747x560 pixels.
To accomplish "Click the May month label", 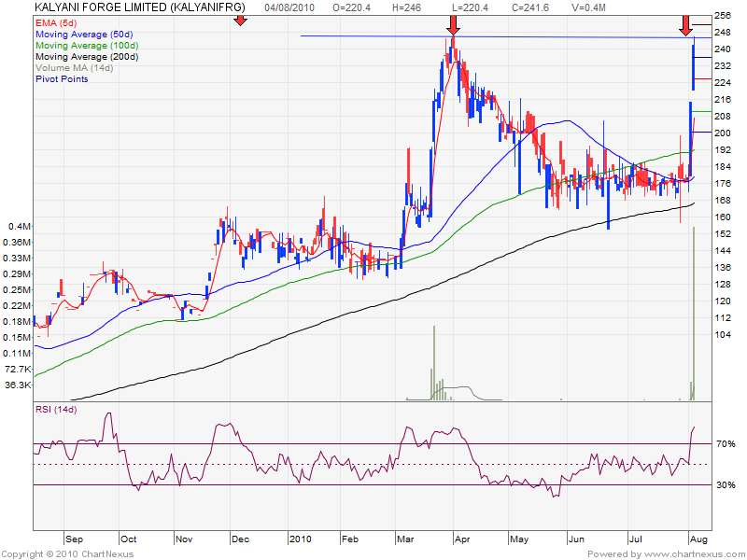I will coord(519,539).
